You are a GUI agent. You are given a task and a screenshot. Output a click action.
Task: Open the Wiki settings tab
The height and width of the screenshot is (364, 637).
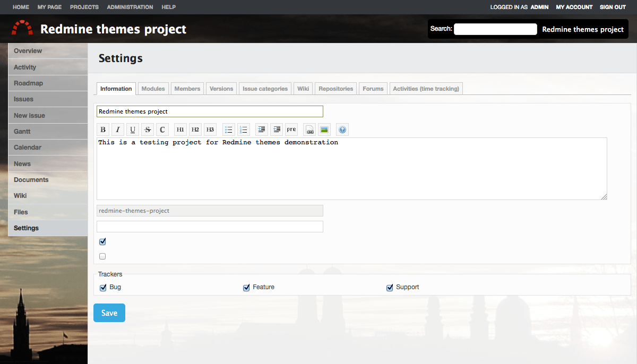[x=303, y=89]
